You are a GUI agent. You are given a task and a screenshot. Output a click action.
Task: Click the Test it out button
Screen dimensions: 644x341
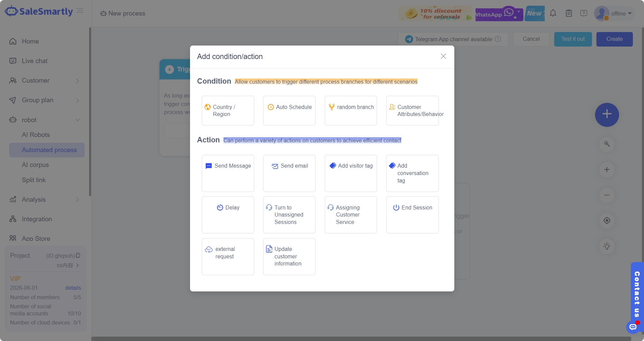point(573,39)
